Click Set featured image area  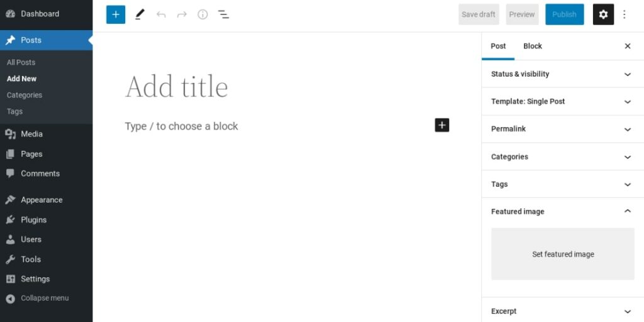click(563, 254)
